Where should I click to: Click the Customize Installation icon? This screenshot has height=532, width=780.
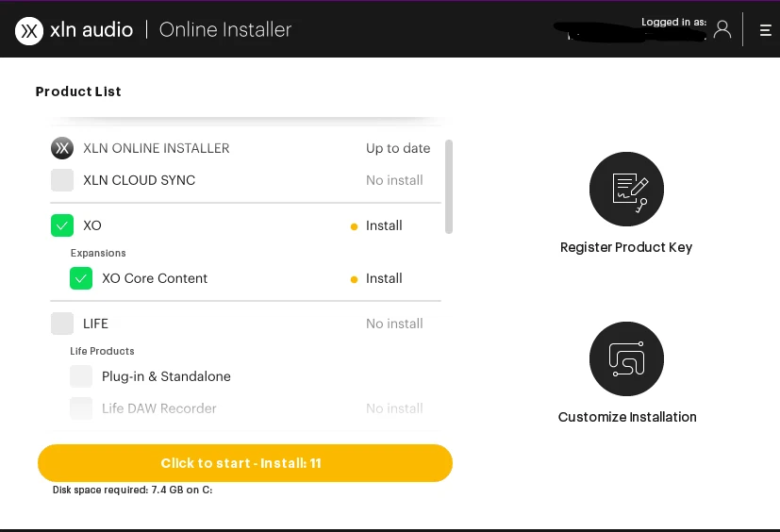coord(626,359)
